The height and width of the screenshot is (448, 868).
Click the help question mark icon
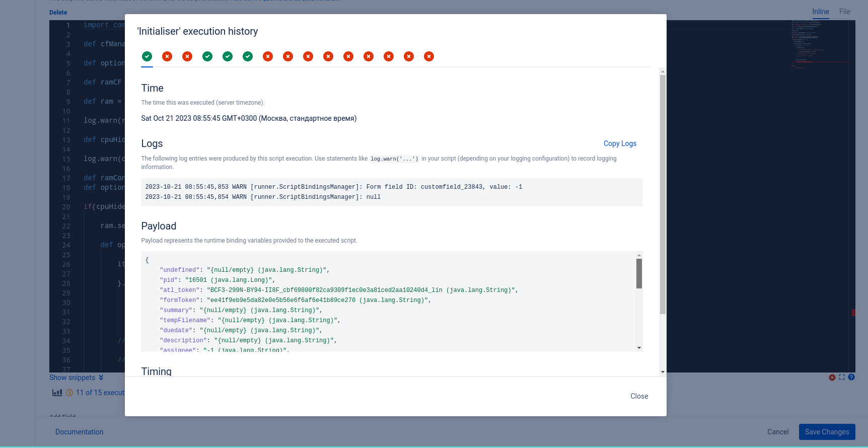click(851, 377)
